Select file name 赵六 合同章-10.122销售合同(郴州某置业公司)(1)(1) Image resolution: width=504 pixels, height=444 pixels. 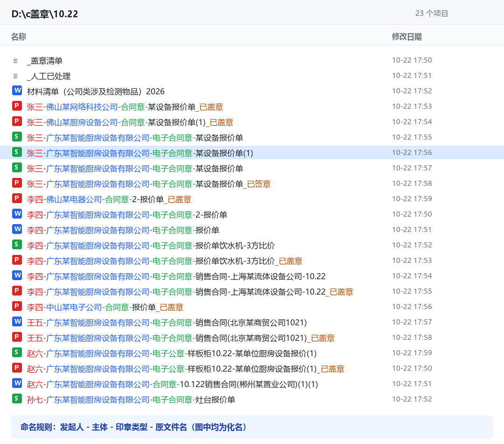click(173, 385)
